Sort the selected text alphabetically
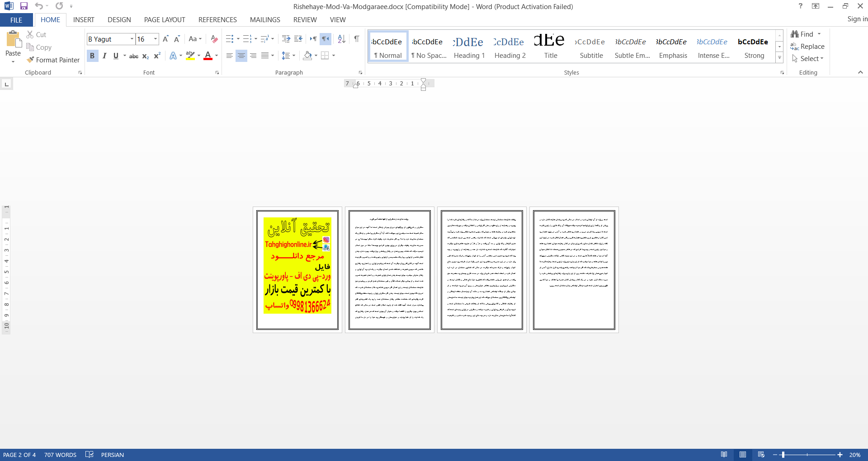 pyautogui.click(x=342, y=39)
